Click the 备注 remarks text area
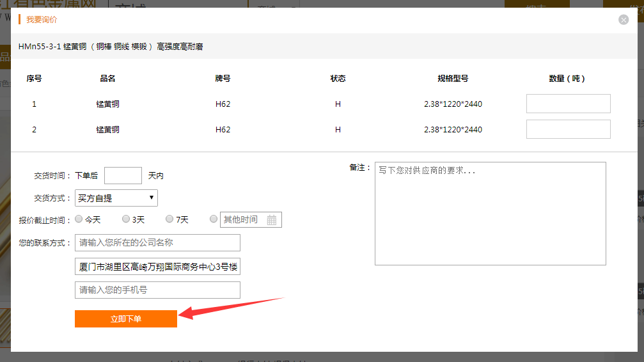Image resolution: width=644 pixels, height=362 pixels. [x=491, y=214]
